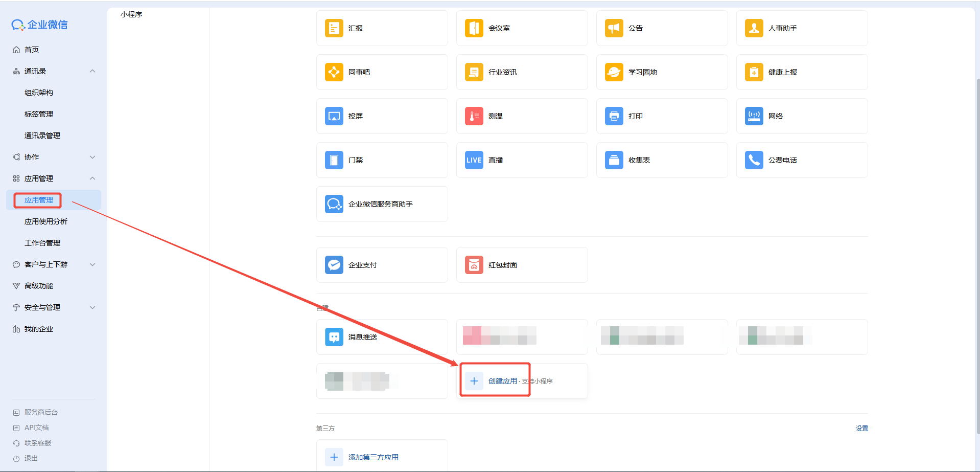
Task: Collapse the 应用管理 parent section chevron
Action: pos(92,178)
